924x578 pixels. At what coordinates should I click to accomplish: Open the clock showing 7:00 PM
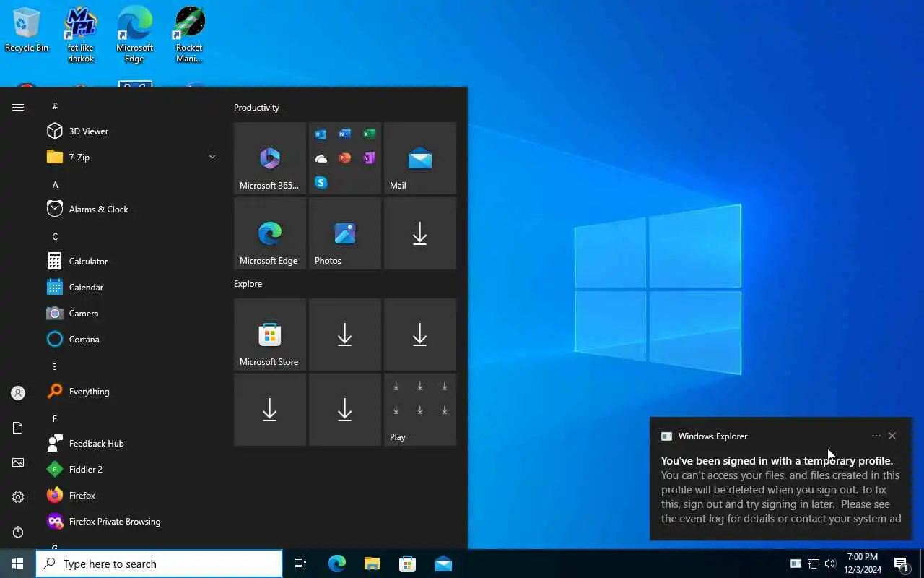[863, 564]
